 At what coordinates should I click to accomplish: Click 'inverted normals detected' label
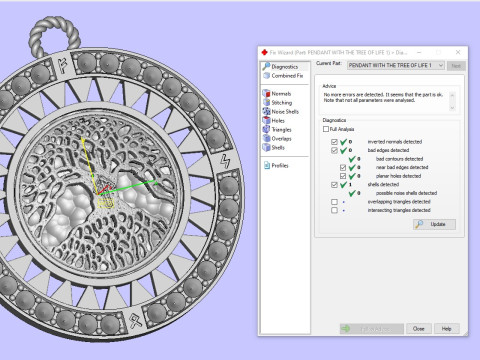click(395, 142)
